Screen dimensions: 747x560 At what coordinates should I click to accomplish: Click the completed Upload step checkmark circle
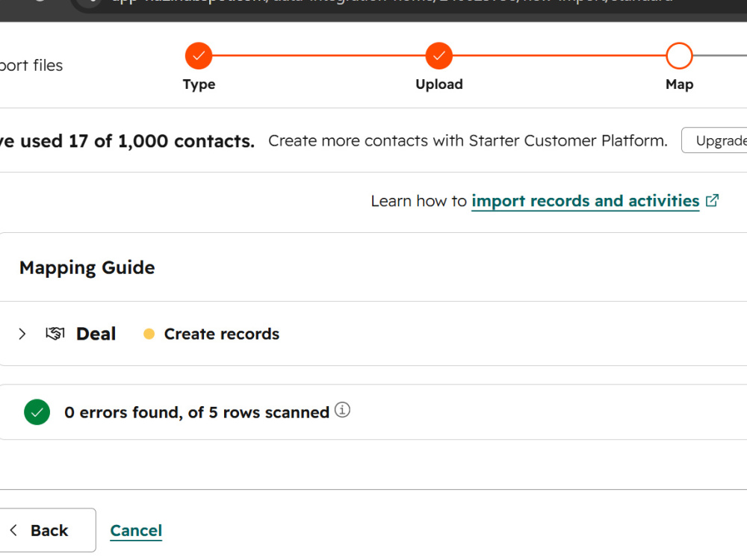(x=438, y=56)
